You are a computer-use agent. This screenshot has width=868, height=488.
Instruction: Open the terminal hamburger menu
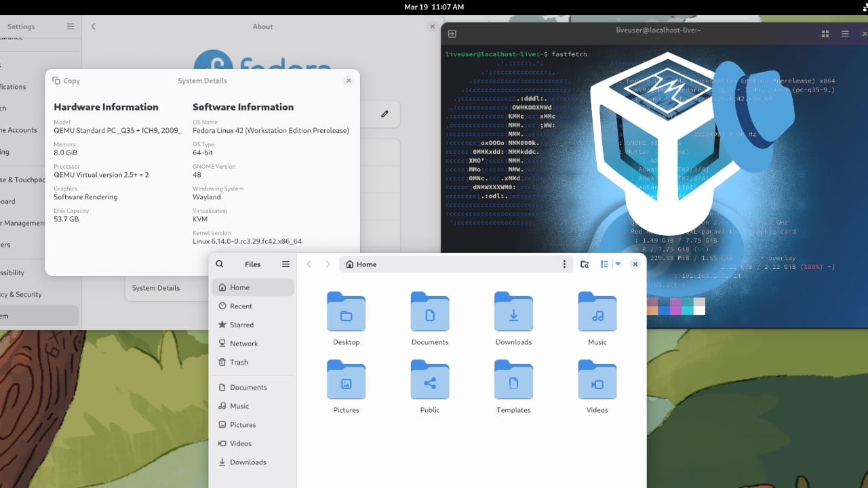coord(844,33)
